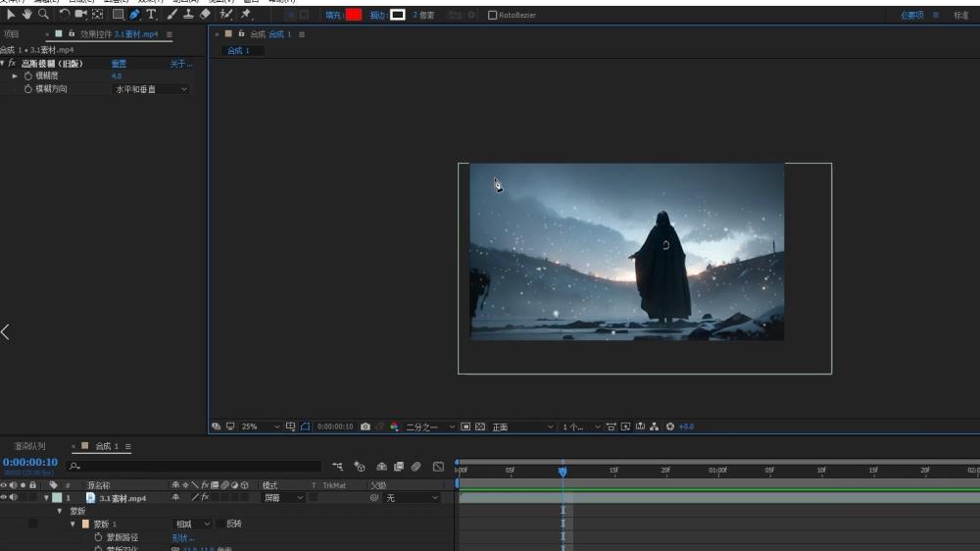Toggle the 反转 invert checkbox for 蒙版 1
Screen dimensions: 980x551
(220, 525)
